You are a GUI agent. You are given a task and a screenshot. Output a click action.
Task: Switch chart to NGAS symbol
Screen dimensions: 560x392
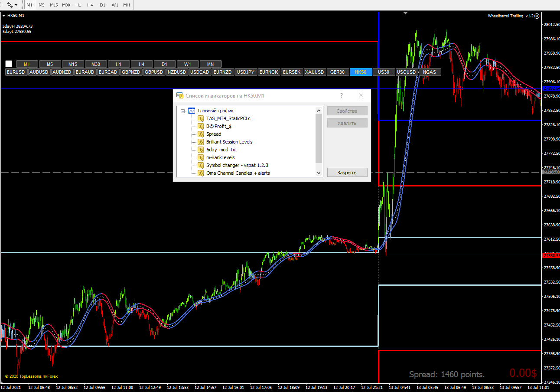tap(430, 72)
